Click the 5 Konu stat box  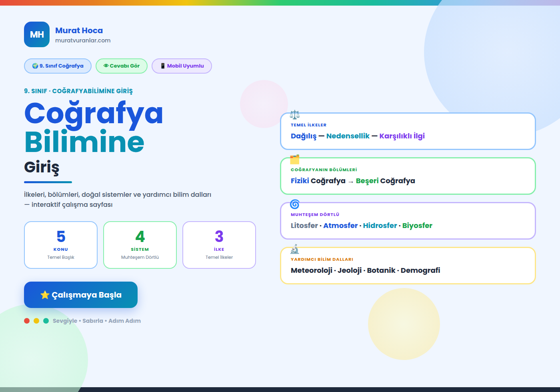(x=61, y=245)
